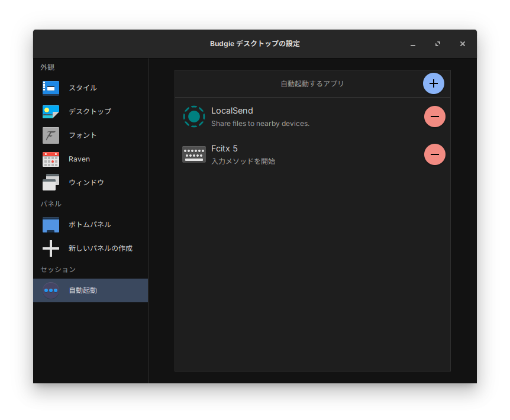This screenshot has width=510, height=420.
Task: Click plus icon for 新しいパネルの作成
Action: (51, 248)
